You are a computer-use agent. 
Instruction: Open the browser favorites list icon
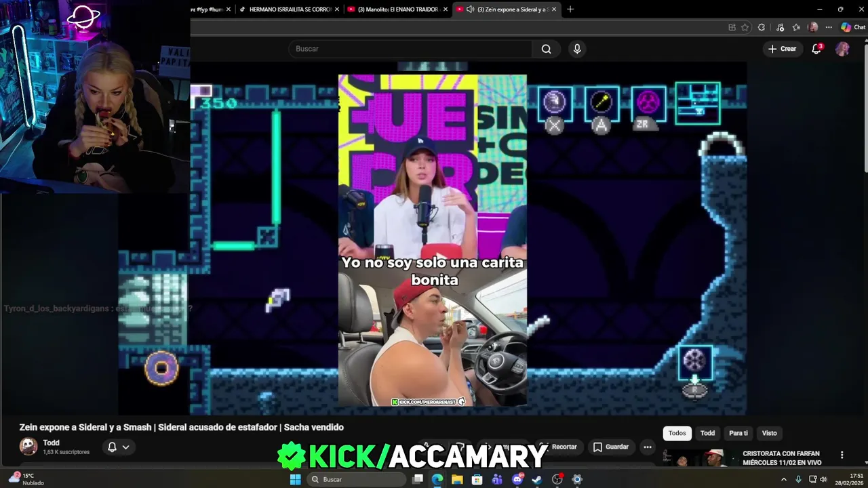tap(796, 27)
